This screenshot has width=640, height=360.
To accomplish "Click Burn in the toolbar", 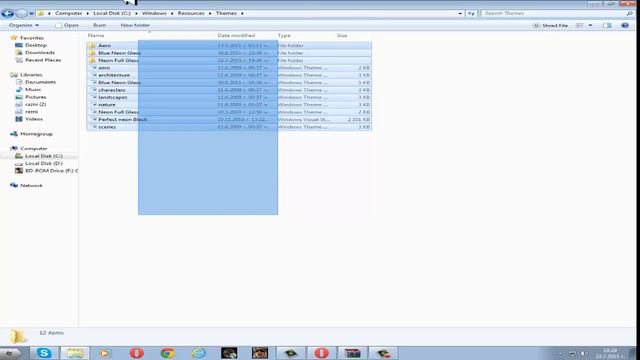I will (100, 25).
